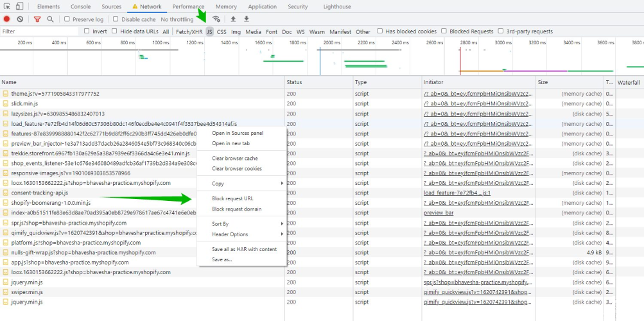
Task: Toggle the device toolbar icon
Action: click(19, 6)
